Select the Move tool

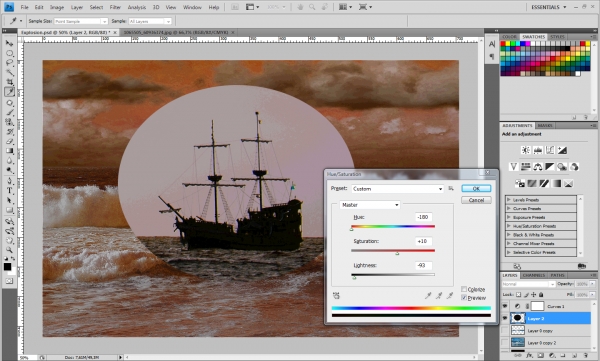point(9,43)
